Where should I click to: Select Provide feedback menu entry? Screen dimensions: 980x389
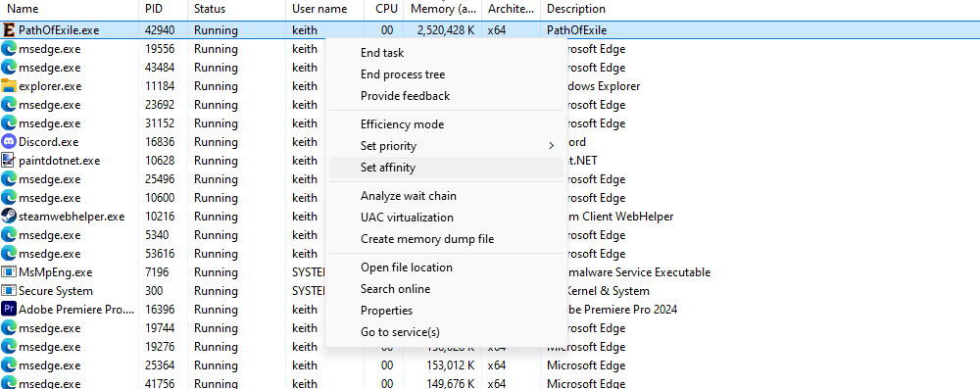(x=446, y=96)
